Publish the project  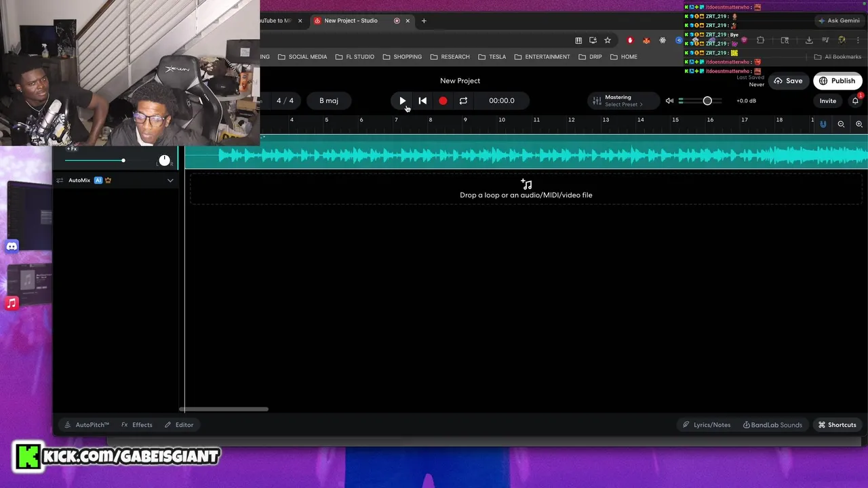pos(837,81)
